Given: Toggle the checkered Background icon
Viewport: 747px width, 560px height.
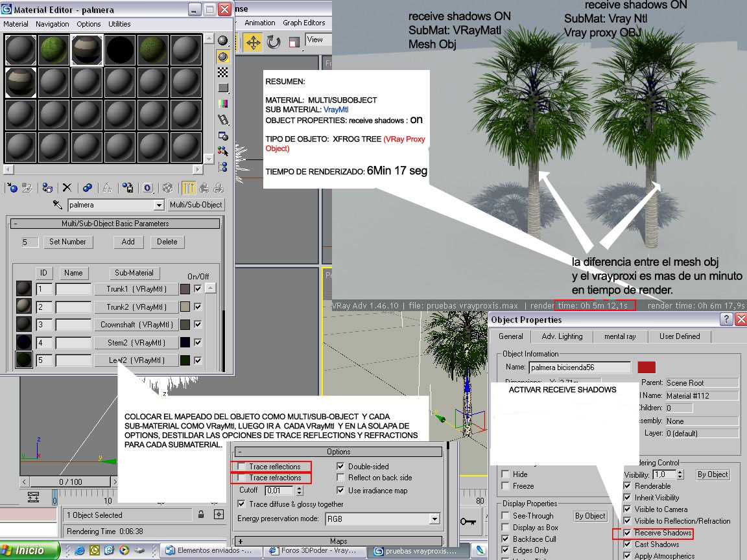Looking at the screenshot, I should (222, 73).
